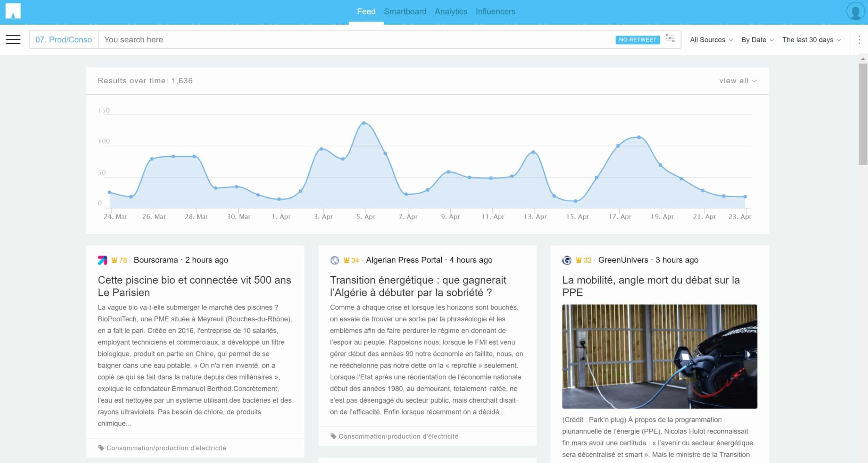
Task: Click the '2 hours ago' timestamp
Action: pyautogui.click(x=207, y=260)
